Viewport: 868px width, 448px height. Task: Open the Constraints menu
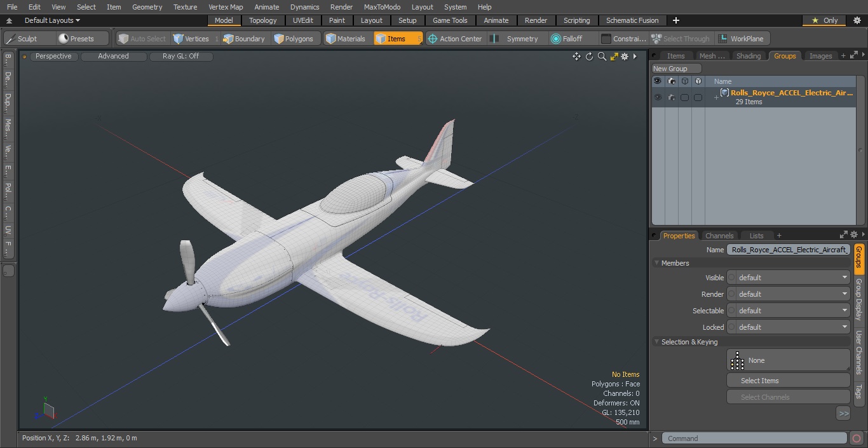[x=624, y=39]
